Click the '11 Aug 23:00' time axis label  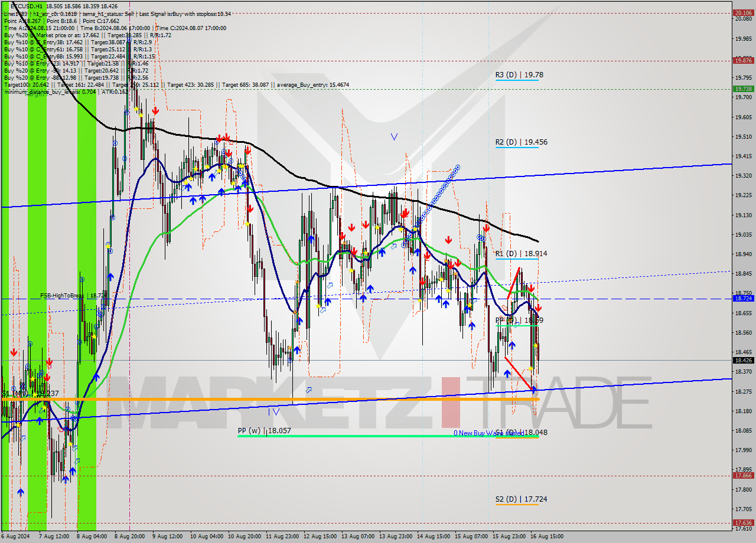[x=282, y=537]
